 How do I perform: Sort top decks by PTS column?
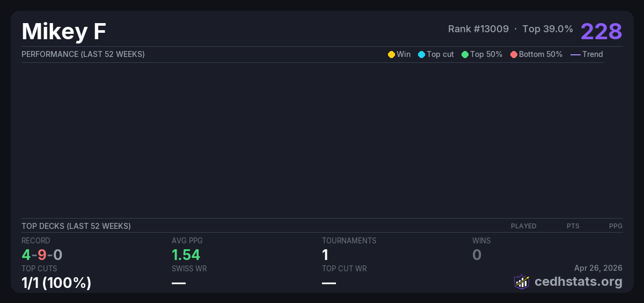[573, 226]
